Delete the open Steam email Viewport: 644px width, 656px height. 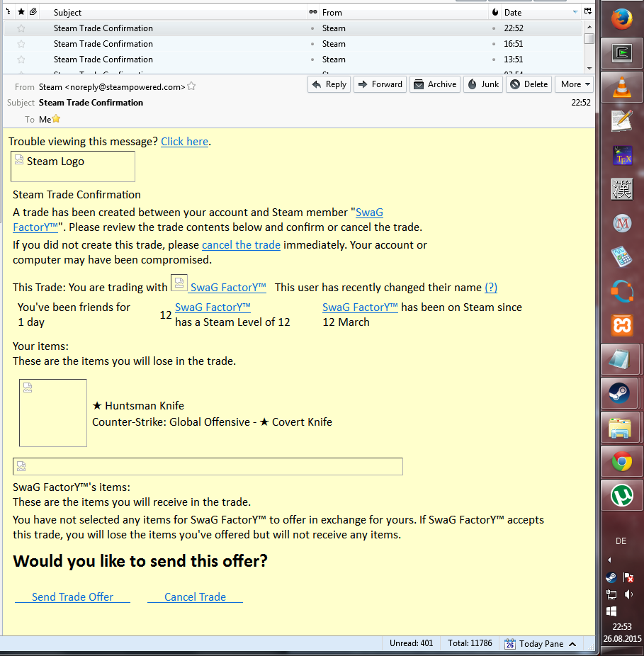point(529,84)
